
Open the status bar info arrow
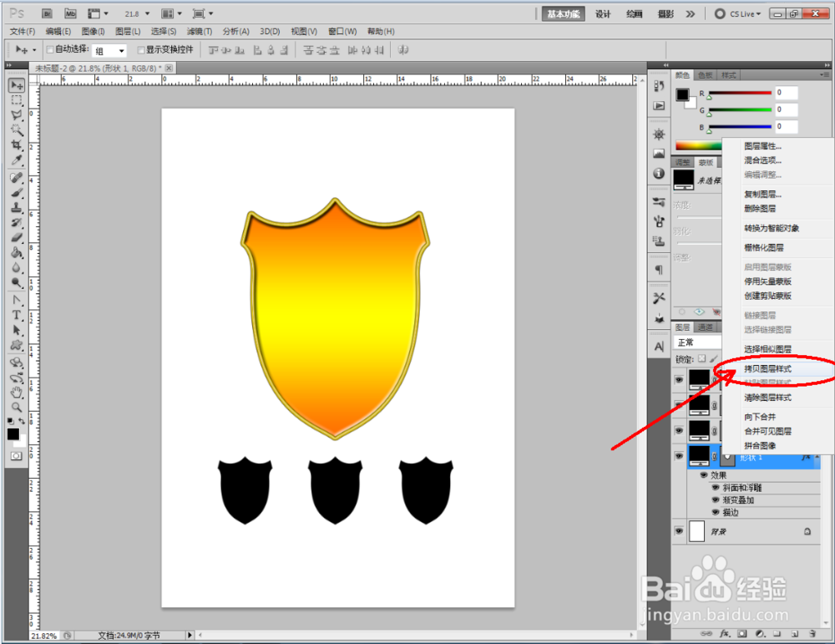point(190,635)
